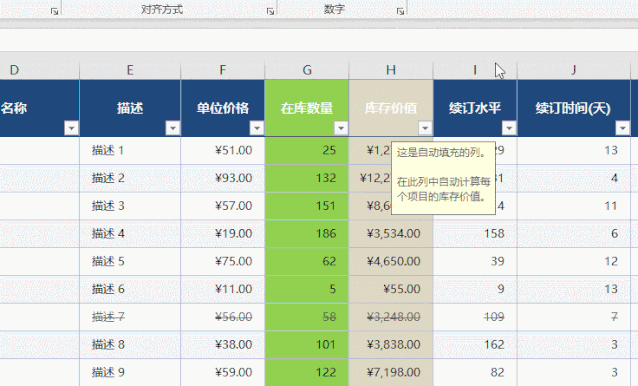Open filter dropdown for 续订水平 column
The image size is (638, 386).
[x=509, y=129]
